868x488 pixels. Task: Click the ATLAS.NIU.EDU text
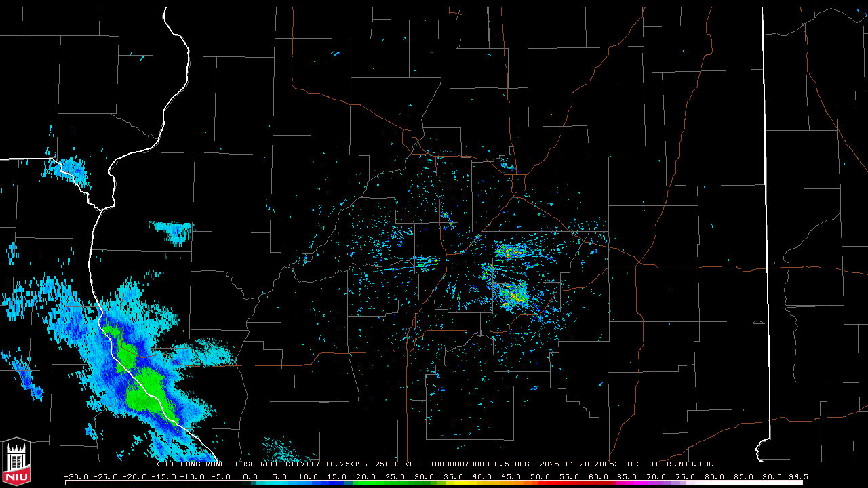(681, 464)
